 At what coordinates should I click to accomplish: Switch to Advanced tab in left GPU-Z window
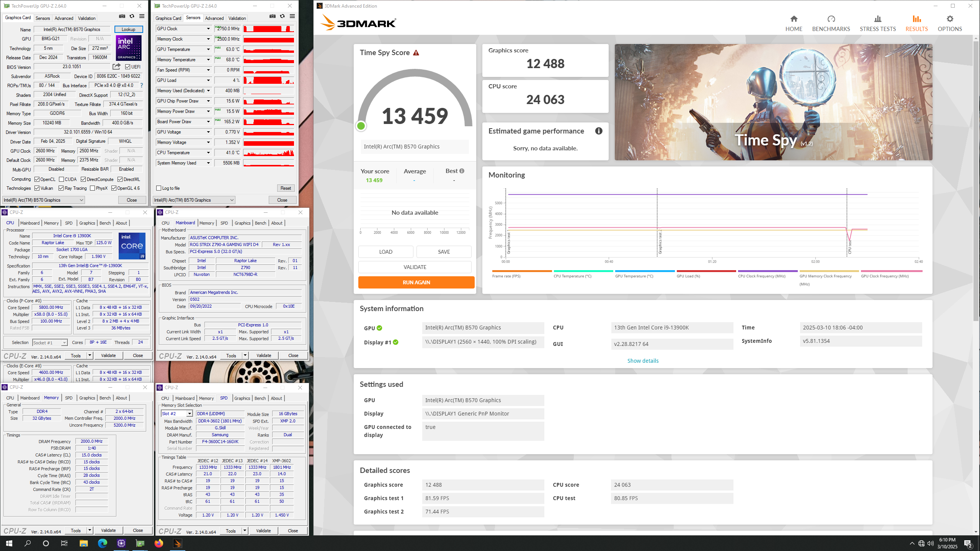64,18
